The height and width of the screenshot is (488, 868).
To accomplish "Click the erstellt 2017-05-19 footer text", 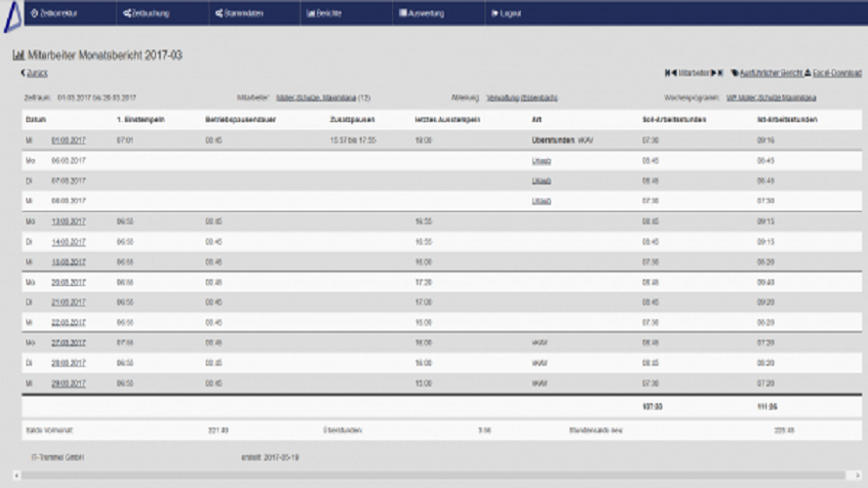I will pos(270,458).
